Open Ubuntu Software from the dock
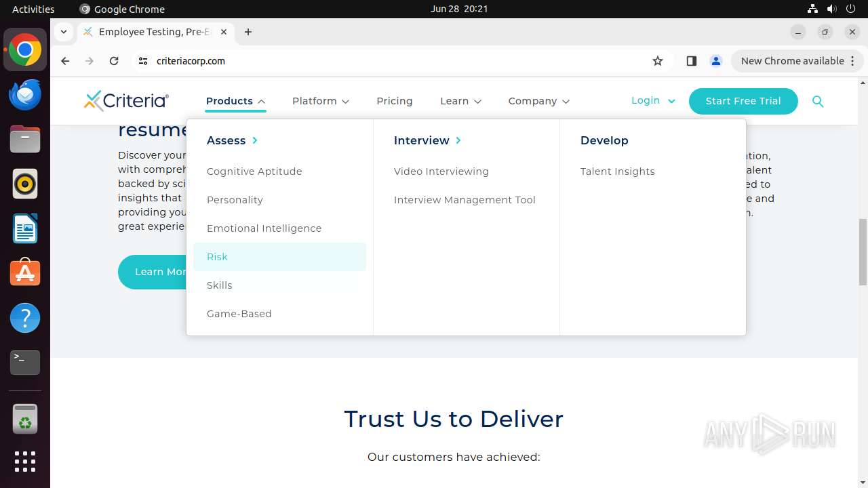 [x=25, y=273]
